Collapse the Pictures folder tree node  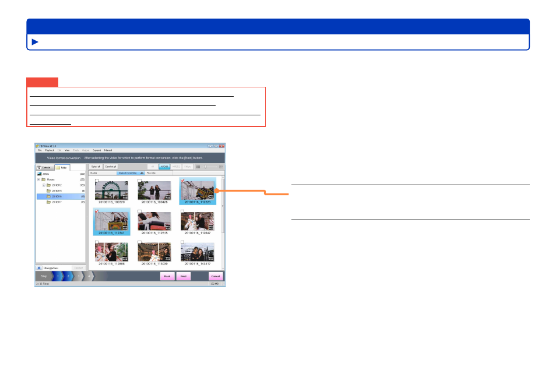(38, 180)
